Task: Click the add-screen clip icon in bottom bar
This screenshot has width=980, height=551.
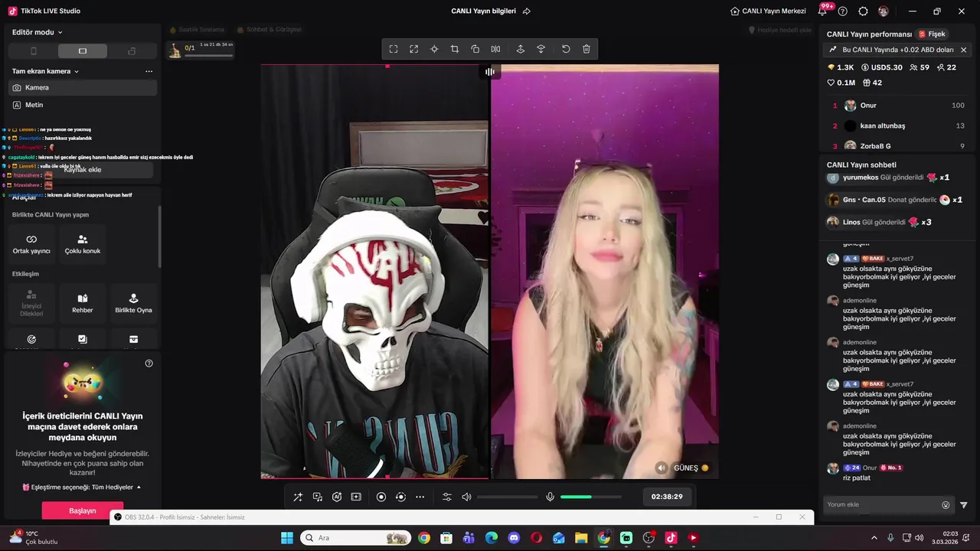Action: [x=356, y=497]
